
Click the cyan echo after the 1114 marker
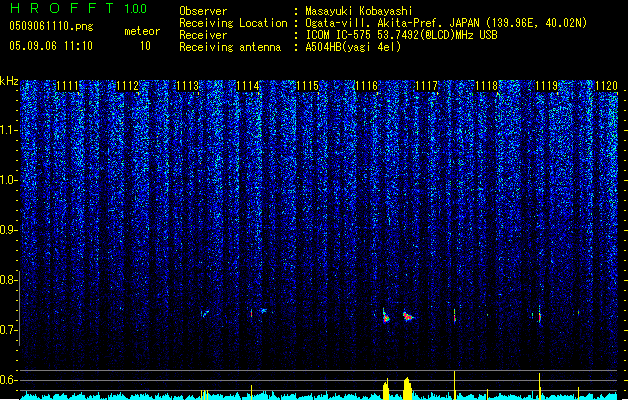[x=264, y=310]
